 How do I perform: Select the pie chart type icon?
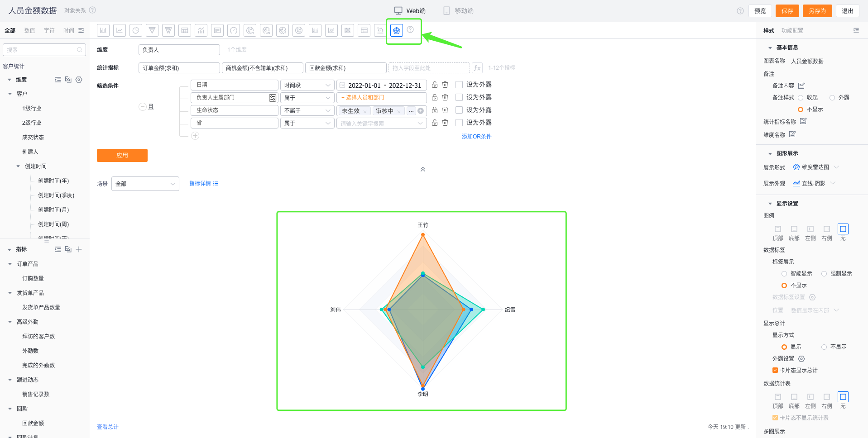coord(136,30)
